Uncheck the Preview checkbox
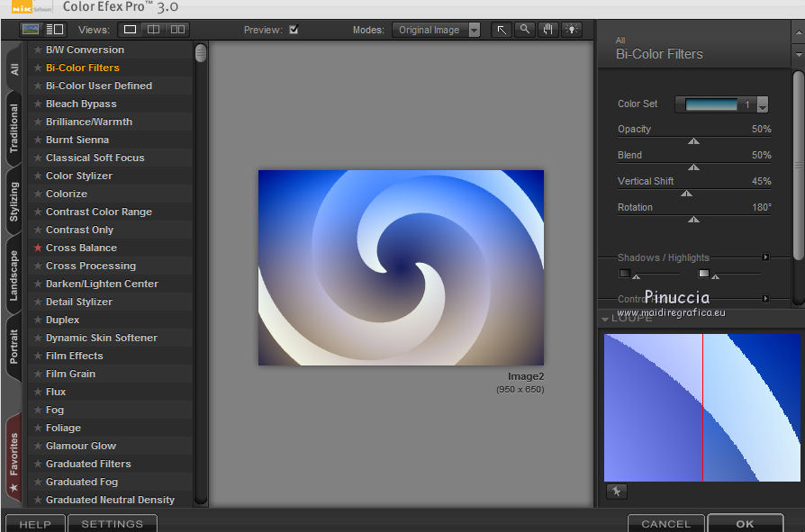The width and height of the screenshot is (805, 532). click(294, 30)
